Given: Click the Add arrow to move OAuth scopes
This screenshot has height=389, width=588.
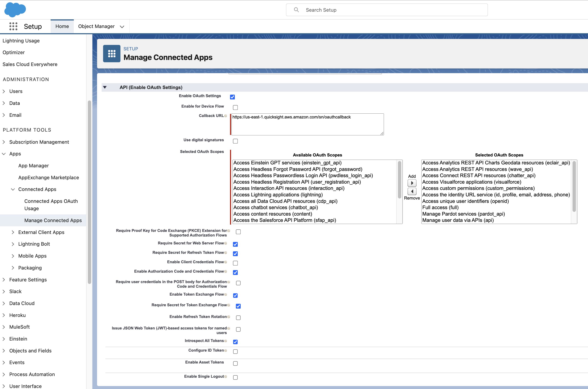Looking at the screenshot, I should tap(412, 183).
